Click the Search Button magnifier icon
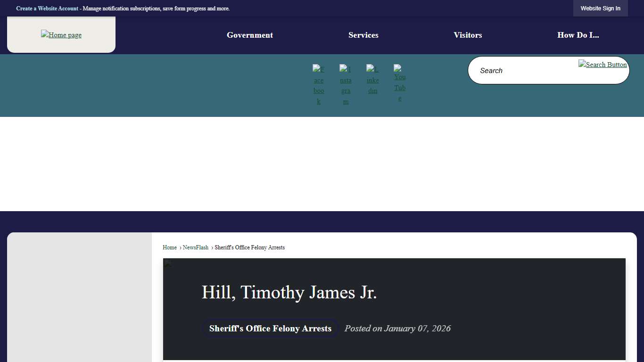 [603, 65]
